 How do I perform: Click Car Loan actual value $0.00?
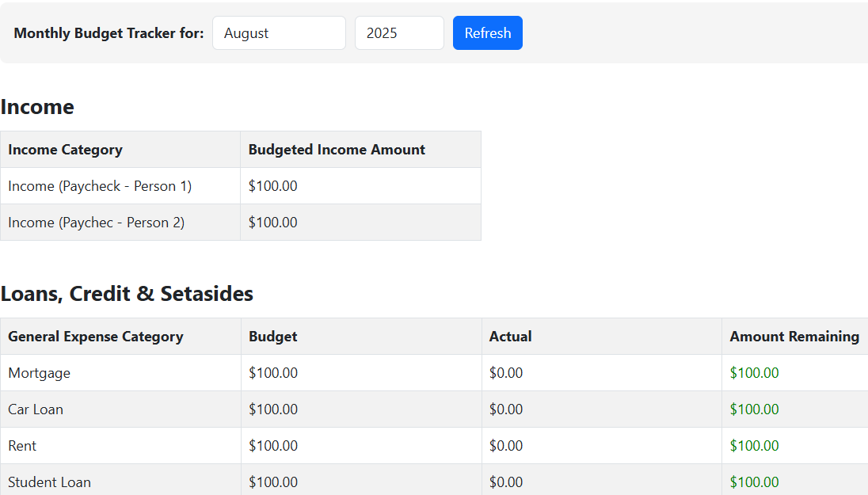pos(506,409)
